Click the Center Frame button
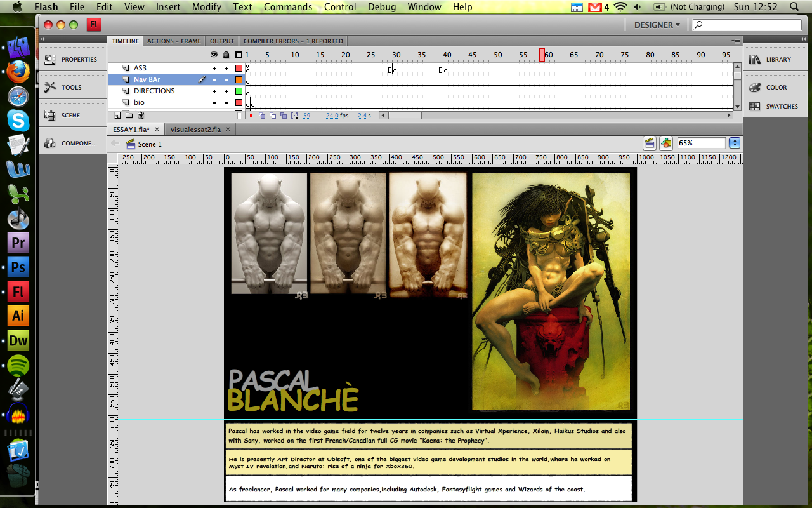The width and height of the screenshot is (812, 508). (x=251, y=116)
